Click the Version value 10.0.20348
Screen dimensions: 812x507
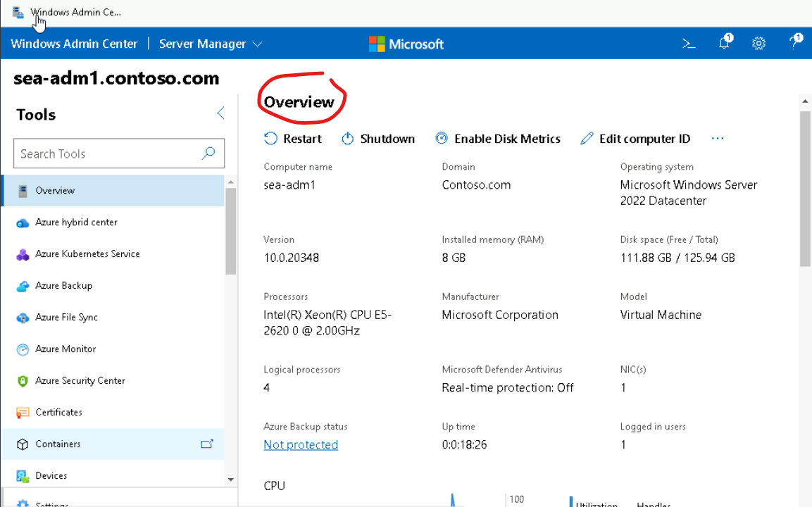tap(291, 258)
